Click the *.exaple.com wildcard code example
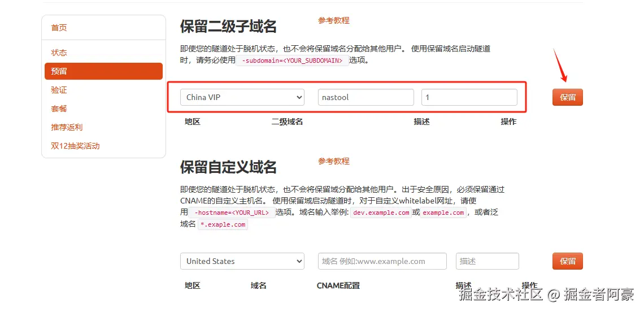 point(223,224)
